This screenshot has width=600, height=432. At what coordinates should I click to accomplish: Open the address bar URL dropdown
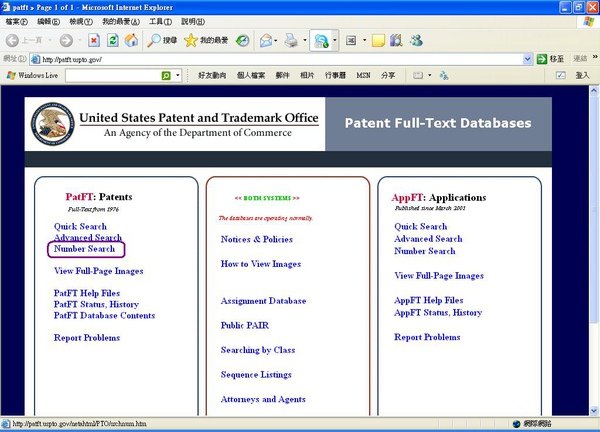[527, 59]
